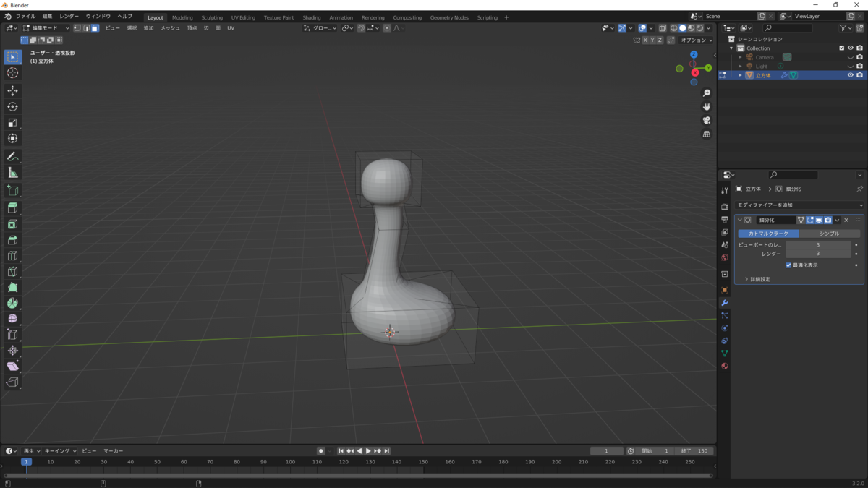Select the Extrude Region tool
This screenshot has height=488, width=868.
[x=12, y=208]
